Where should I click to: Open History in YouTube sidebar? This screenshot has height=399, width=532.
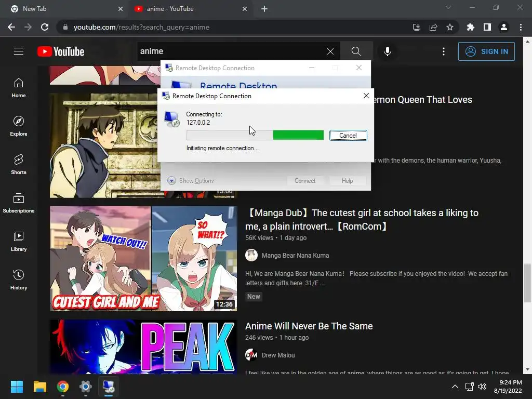pyautogui.click(x=19, y=280)
